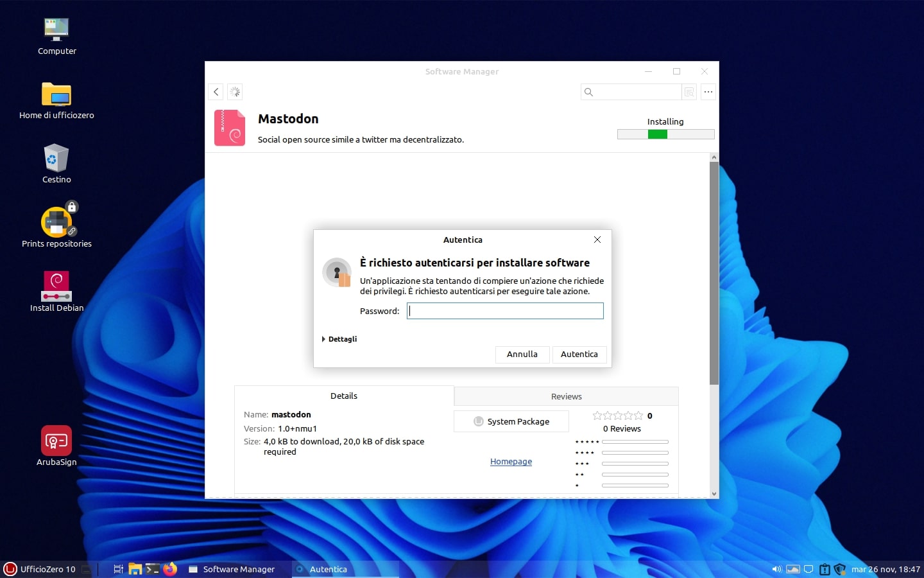Click the update shield tray icon
Image resolution: width=924 pixels, height=578 pixels.
(840, 569)
